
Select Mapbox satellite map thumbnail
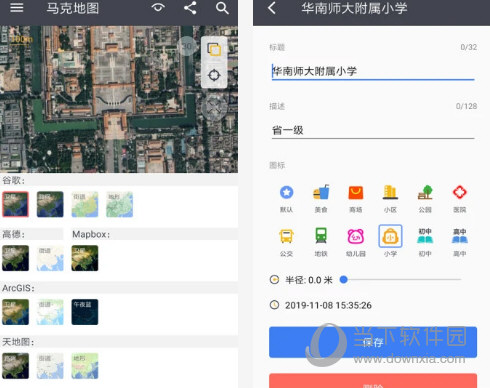coord(85,258)
